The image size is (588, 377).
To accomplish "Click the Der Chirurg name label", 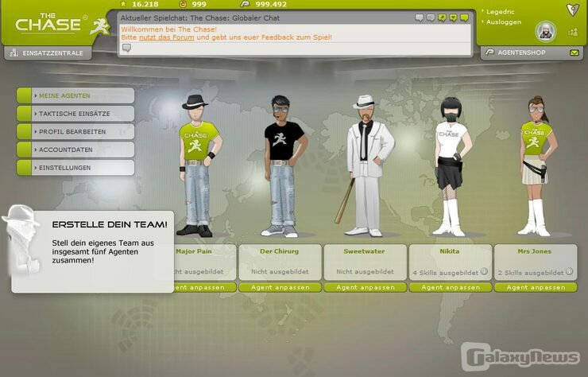I will (x=280, y=251).
